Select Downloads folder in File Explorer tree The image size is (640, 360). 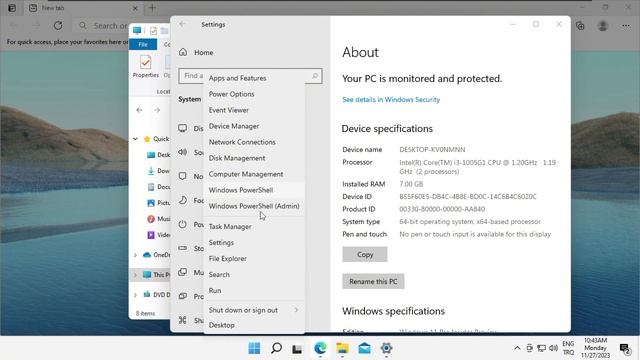(x=158, y=171)
